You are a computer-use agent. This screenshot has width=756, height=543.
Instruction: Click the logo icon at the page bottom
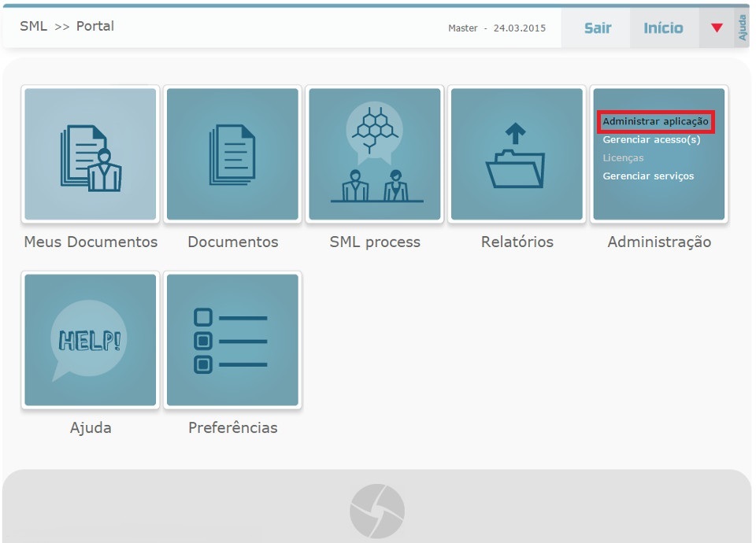coord(377,510)
